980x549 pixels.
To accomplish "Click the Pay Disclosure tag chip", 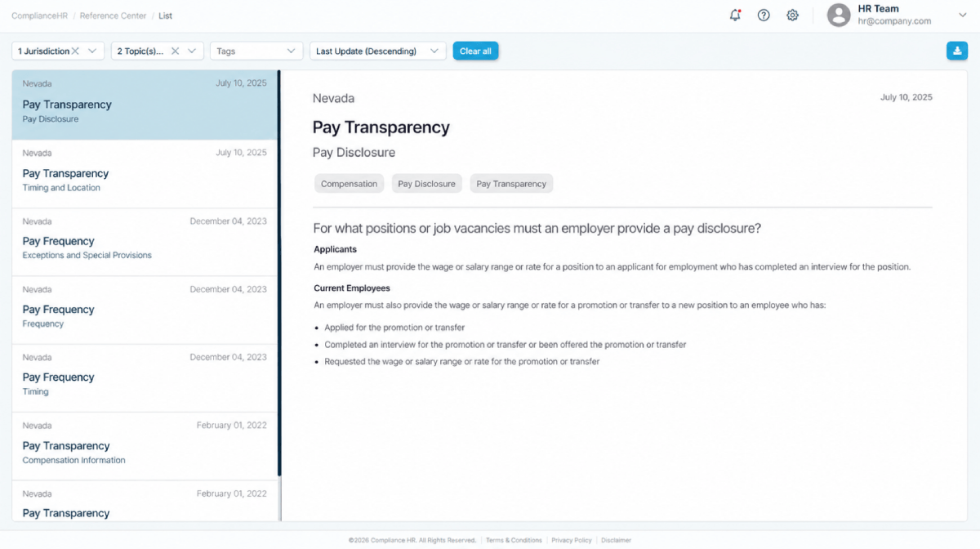I will [x=426, y=184].
